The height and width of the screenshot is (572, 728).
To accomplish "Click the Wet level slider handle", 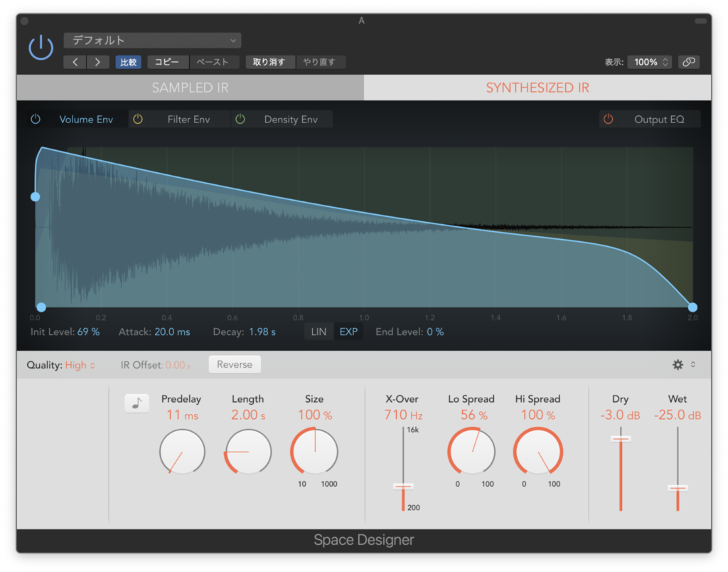I will [678, 488].
